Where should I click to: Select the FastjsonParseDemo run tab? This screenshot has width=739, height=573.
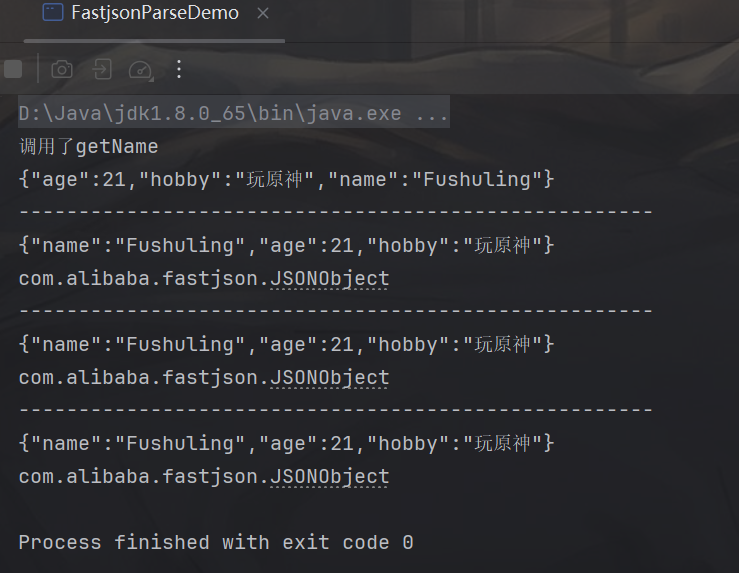tap(155, 14)
